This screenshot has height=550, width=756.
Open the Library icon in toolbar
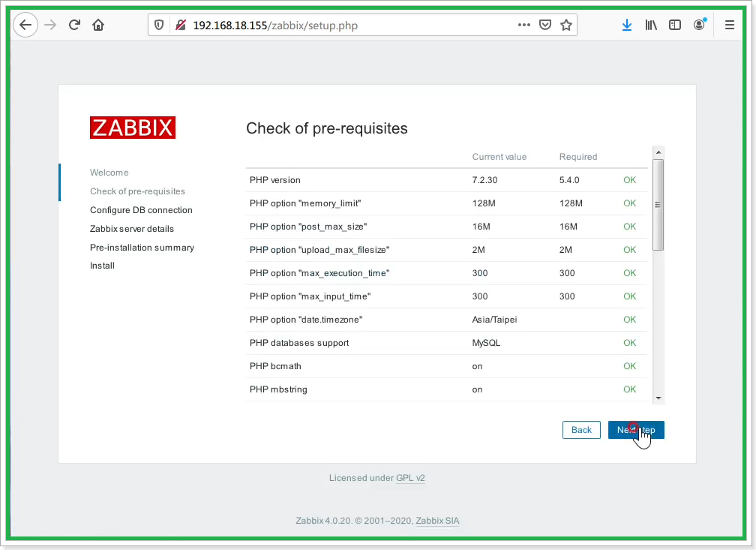tap(651, 25)
